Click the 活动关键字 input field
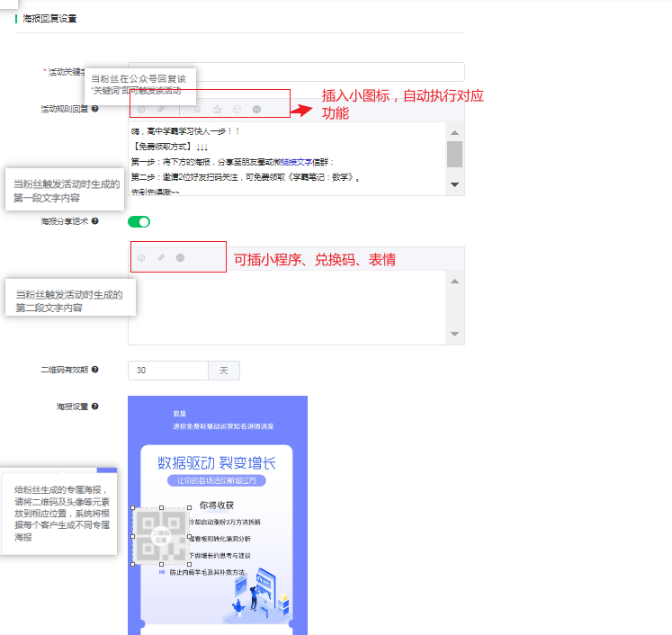 [x=296, y=72]
